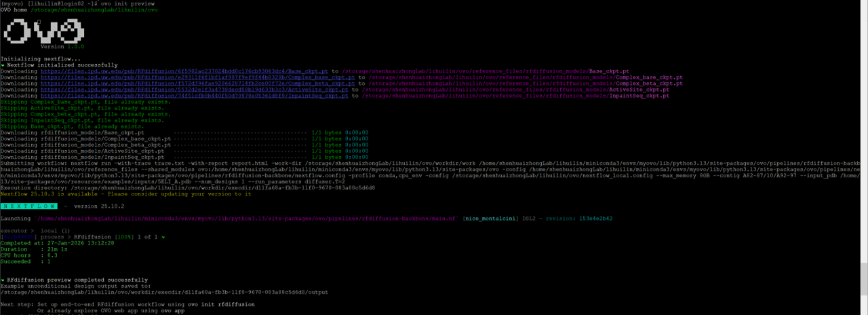Image resolution: width=868 pixels, height=315 pixels.
Task: Open the Base_ckpt.pt download URL
Action: 184,71
